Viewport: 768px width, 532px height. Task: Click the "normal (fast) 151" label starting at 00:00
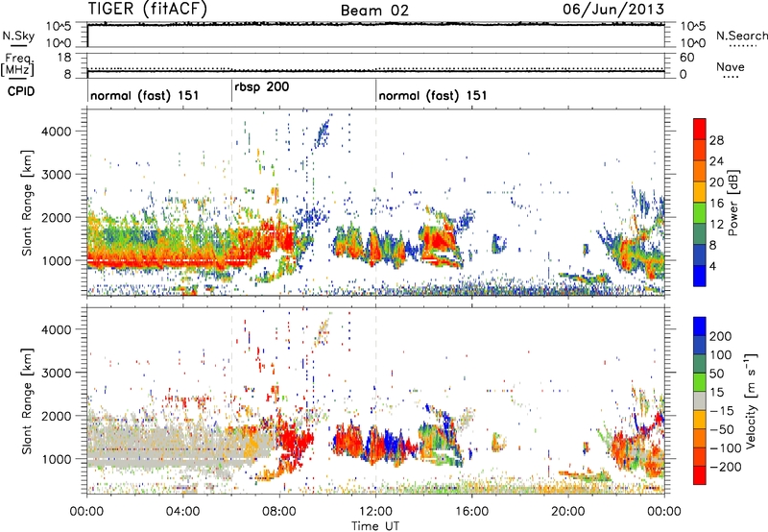(x=145, y=95)
